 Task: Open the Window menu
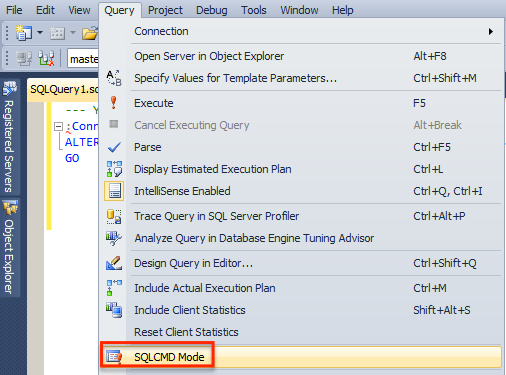[x=299, y=10]
